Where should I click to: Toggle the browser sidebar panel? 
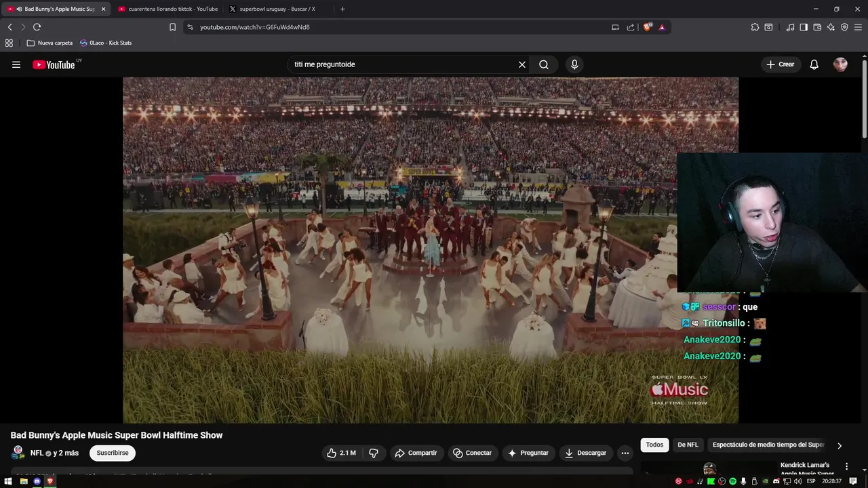point(804,27)
